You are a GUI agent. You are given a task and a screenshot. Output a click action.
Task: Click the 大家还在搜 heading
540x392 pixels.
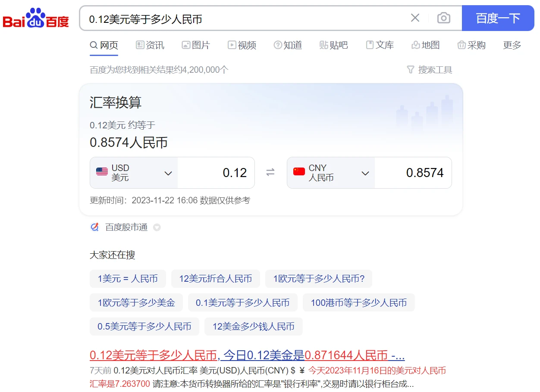click(112, 255)
